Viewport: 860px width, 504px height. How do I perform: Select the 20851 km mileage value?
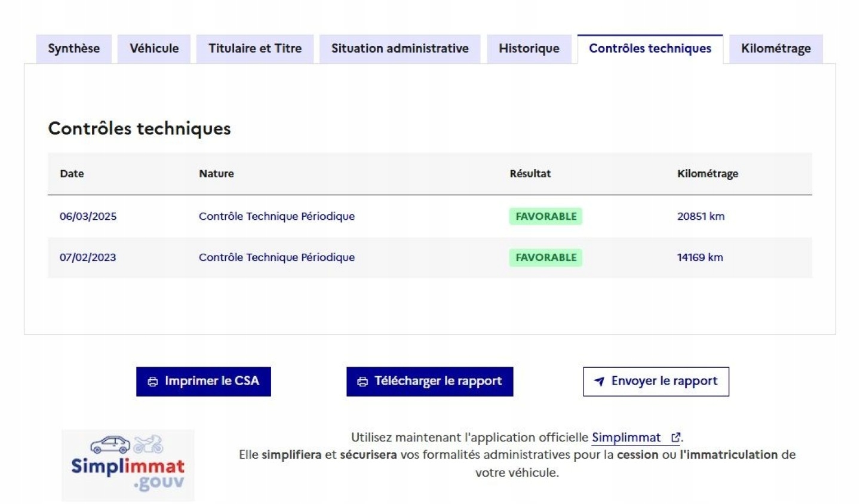point(701,216)
